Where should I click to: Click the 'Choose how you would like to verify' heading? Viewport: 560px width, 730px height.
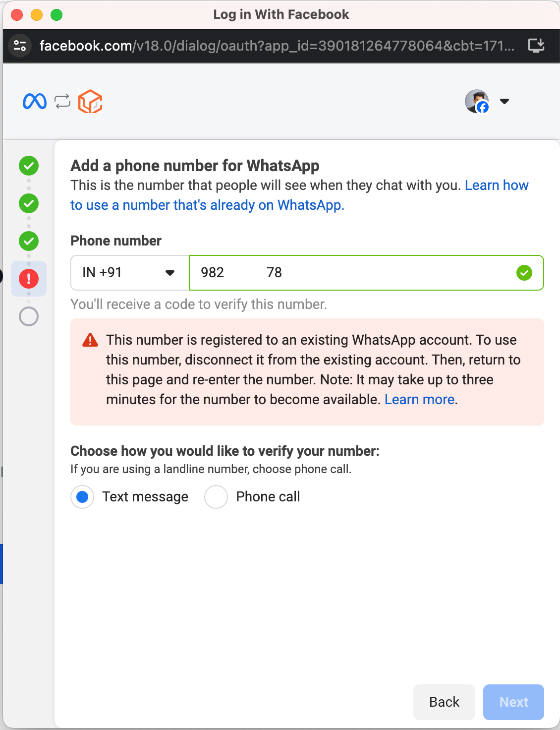click(x=225, y=451)
